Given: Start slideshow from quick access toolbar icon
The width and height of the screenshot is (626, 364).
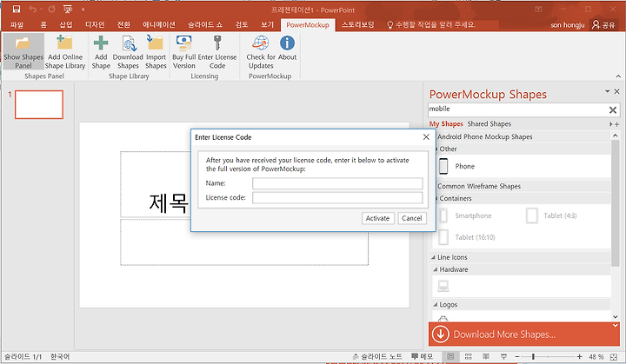Looking at the screenshot, I should click(x=68, y=9).
